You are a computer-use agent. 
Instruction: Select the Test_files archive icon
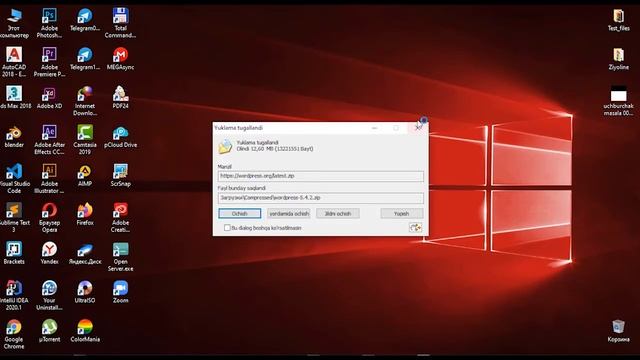(618, 20)
